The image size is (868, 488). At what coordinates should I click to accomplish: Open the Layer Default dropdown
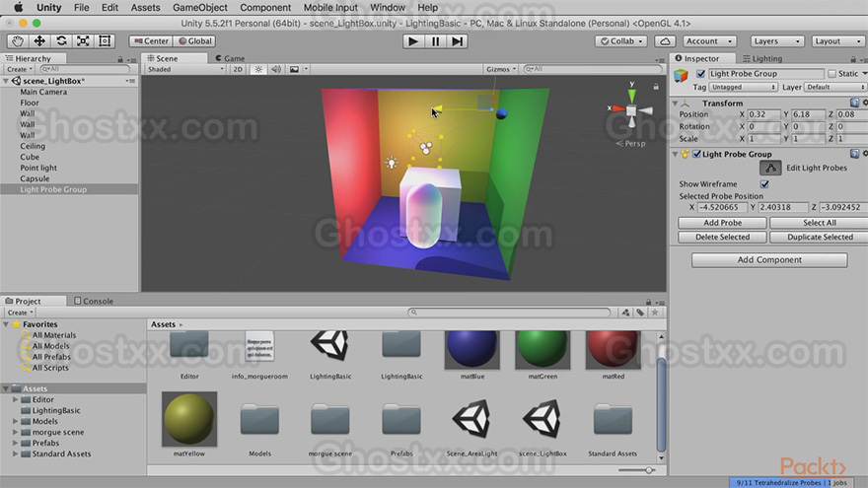click(835, 87)
